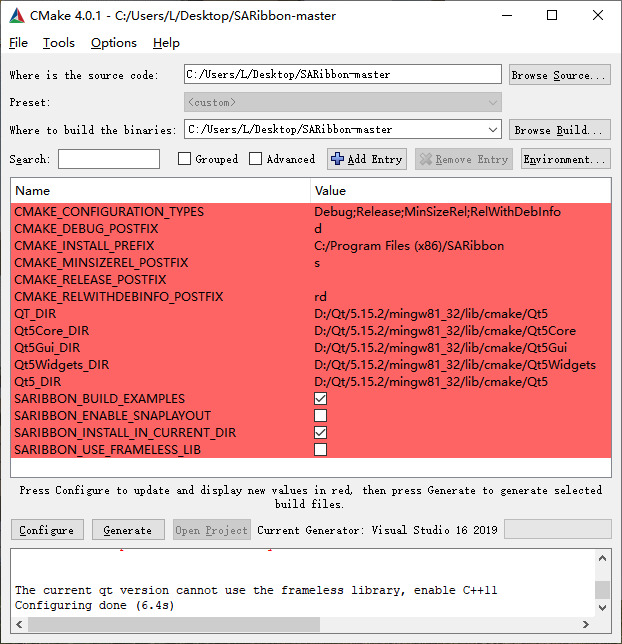Viewport: 622px width, 644px height.
Task: Check SARIBBON_USE_FRAMELESS_LIB checkbox
Action: (320, 449)
